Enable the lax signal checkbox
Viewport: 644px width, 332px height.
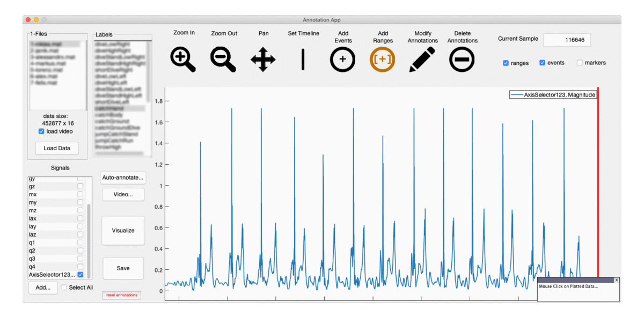pyautogui.click(x=80, y=218)
